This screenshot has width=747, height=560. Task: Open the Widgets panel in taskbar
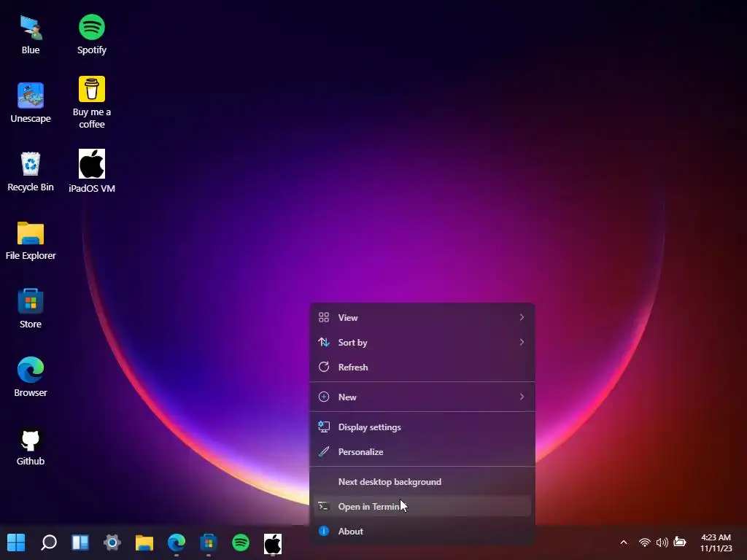[x=80, y=542]
